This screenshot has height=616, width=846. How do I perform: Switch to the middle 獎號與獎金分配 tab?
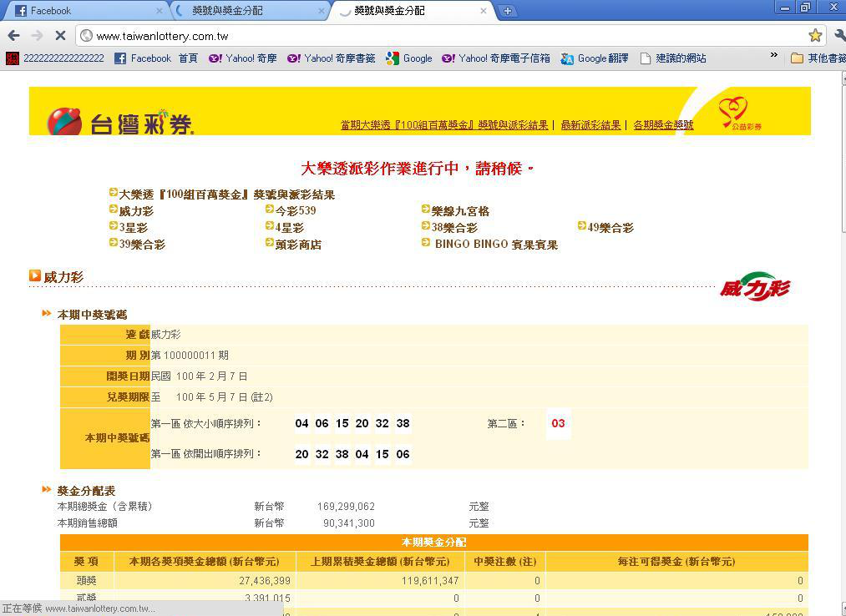click(x=242, y=11)
